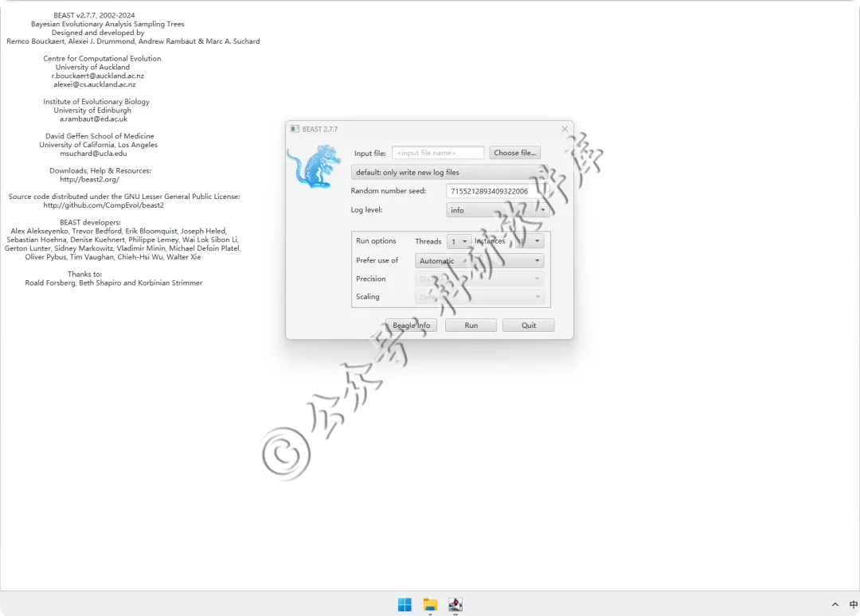860x616 pixels.
Task: Click the blue BEAST mascot image
Action: click(x=314, y=166)
